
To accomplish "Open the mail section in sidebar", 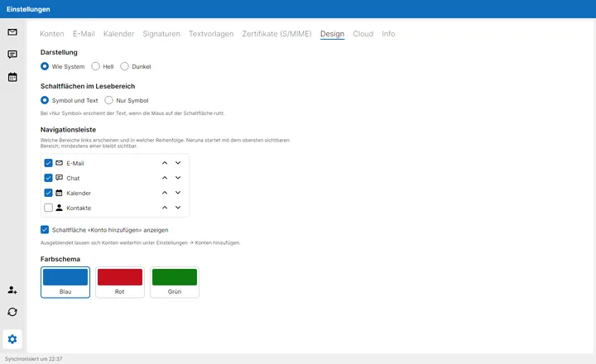I will pos(12,32).
